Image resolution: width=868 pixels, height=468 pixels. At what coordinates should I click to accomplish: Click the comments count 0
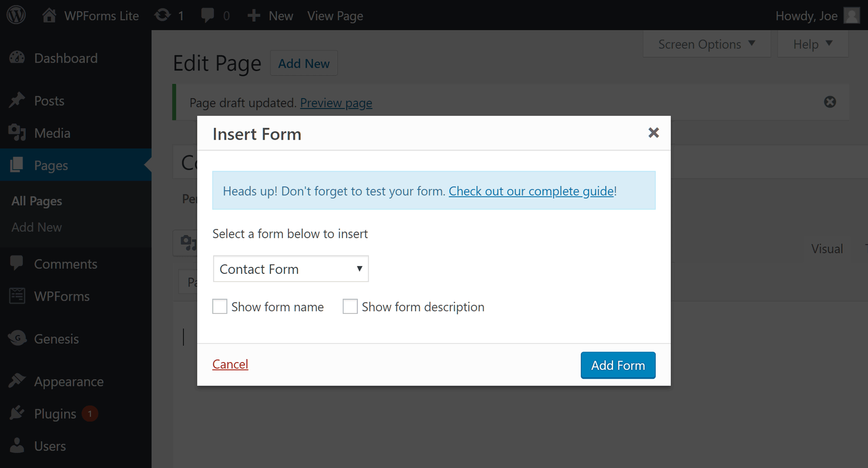(226, 16)
